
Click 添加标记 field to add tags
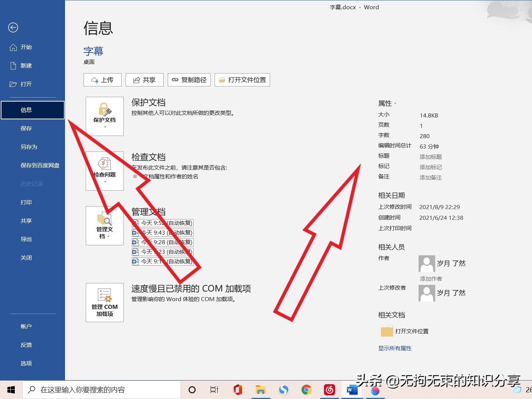click(x=431, y=167)
